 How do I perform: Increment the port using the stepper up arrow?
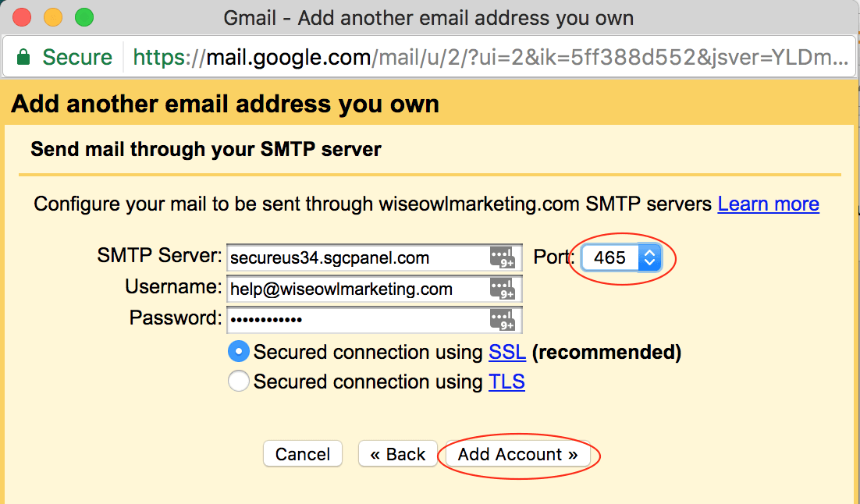(649, 252)
